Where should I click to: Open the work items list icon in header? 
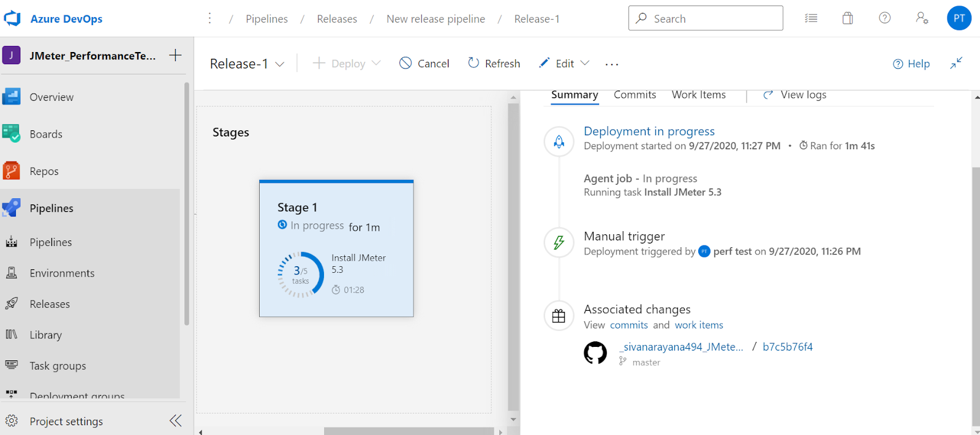(811, 18)
